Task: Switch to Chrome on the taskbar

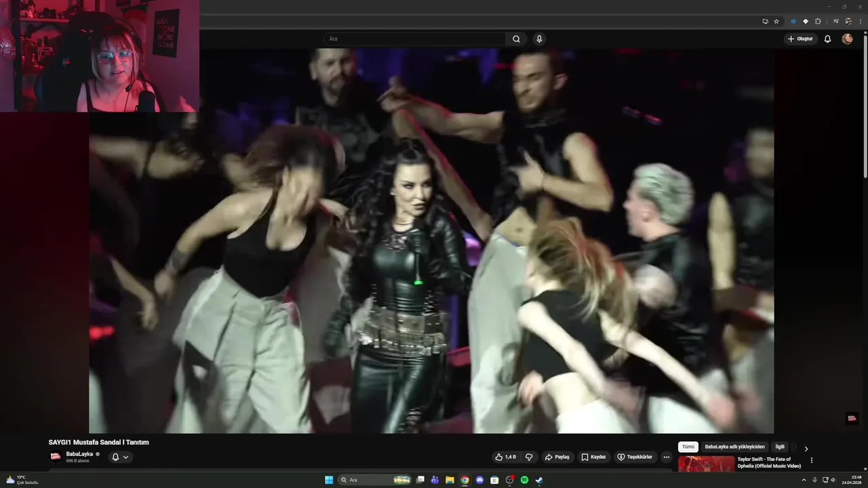Action: pos(465,480)
